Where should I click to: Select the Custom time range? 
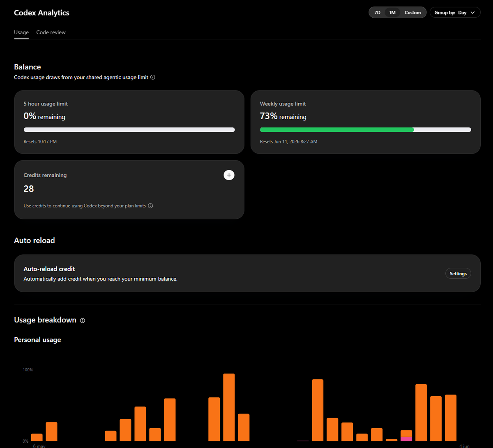412,13
